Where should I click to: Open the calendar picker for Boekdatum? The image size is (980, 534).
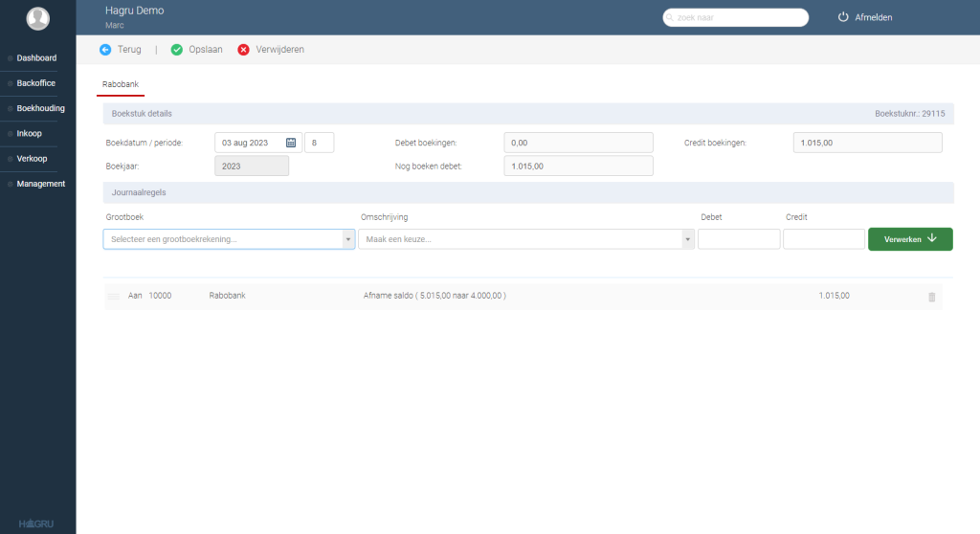click(x=291, y=143)
